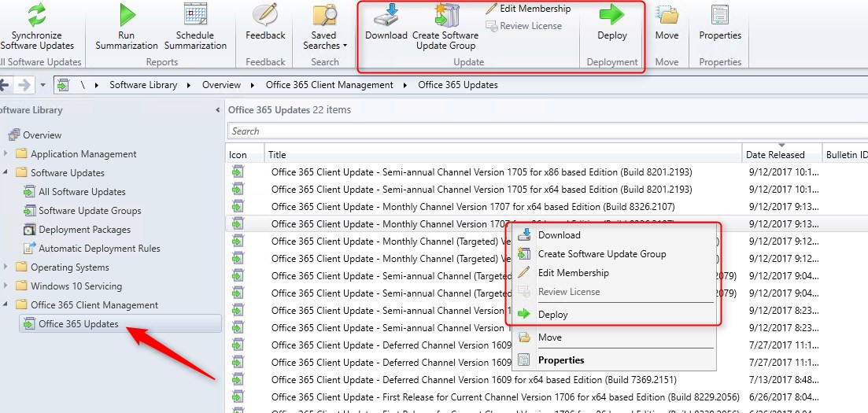Sort by the Title column header
The height and width of the screenshot is (413, 868).
[503, 154]
